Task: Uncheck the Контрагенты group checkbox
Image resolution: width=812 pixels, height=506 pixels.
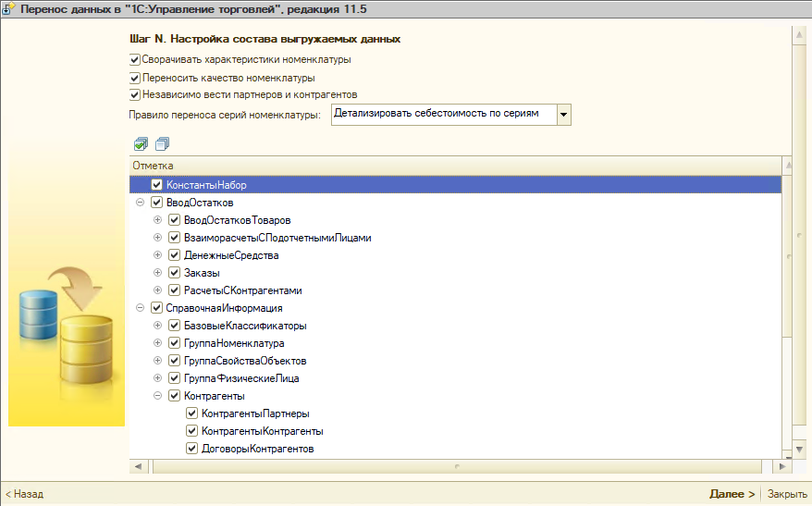Action: point(175,396)
